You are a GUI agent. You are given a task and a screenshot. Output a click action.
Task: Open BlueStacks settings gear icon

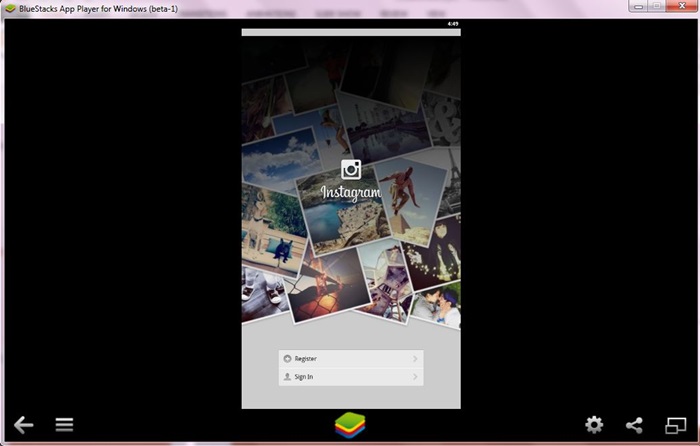point(594,425)
